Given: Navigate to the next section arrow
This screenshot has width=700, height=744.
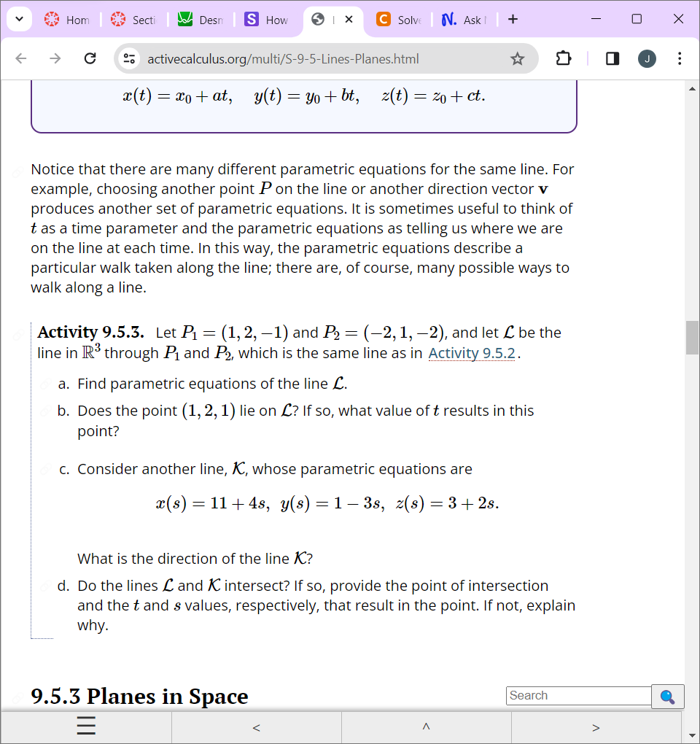Looking at the screenshot, I should click(x=596, y=727).
